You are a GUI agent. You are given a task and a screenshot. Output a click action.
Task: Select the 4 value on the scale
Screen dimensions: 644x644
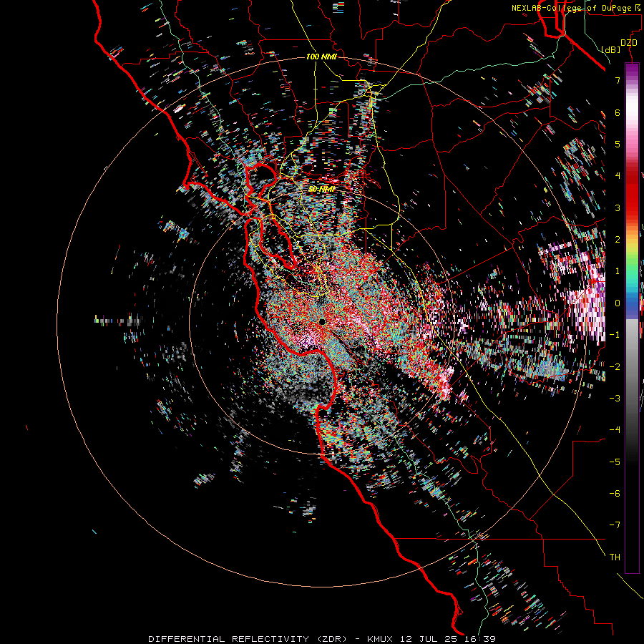(x=618, y=175)
